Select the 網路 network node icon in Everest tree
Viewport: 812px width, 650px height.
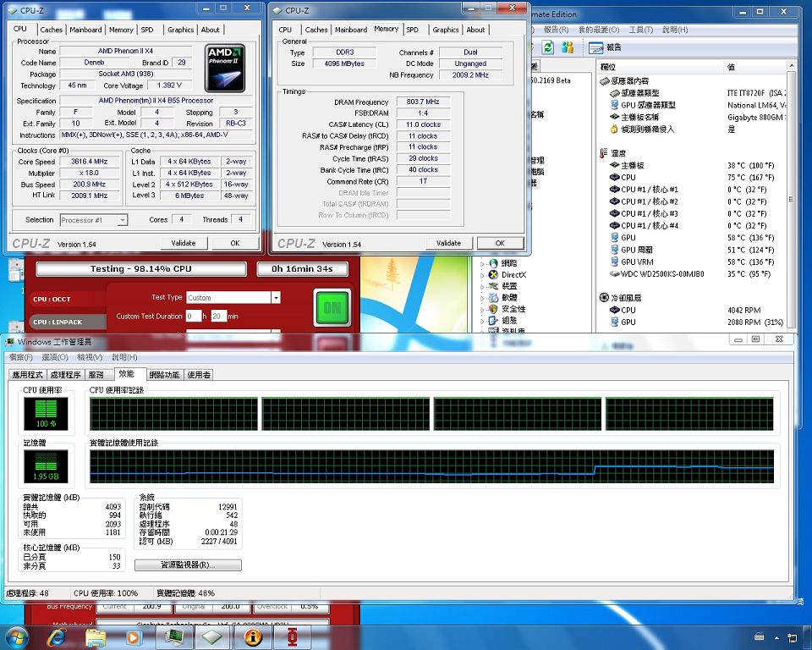pos(493,263)
